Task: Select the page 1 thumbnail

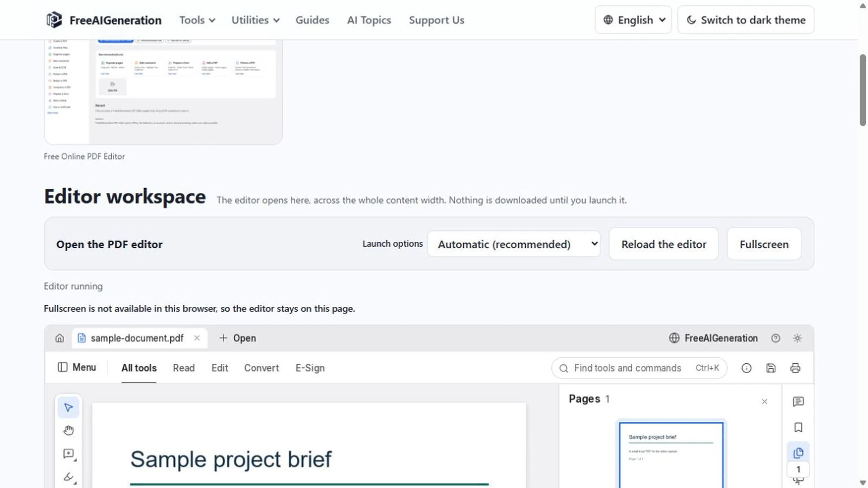Action: click(x=671, y=455)
